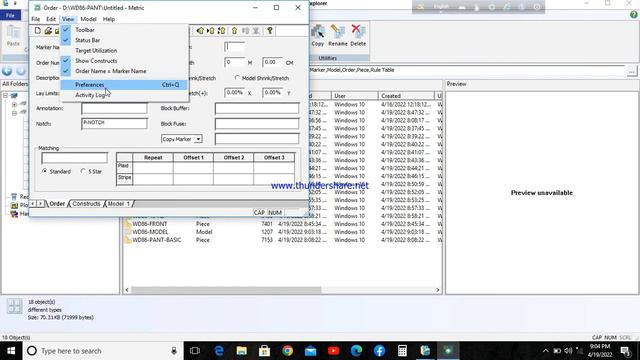Open File Explorer from taskbar
The height and width of the screenshot is (360, 640).
242,351
